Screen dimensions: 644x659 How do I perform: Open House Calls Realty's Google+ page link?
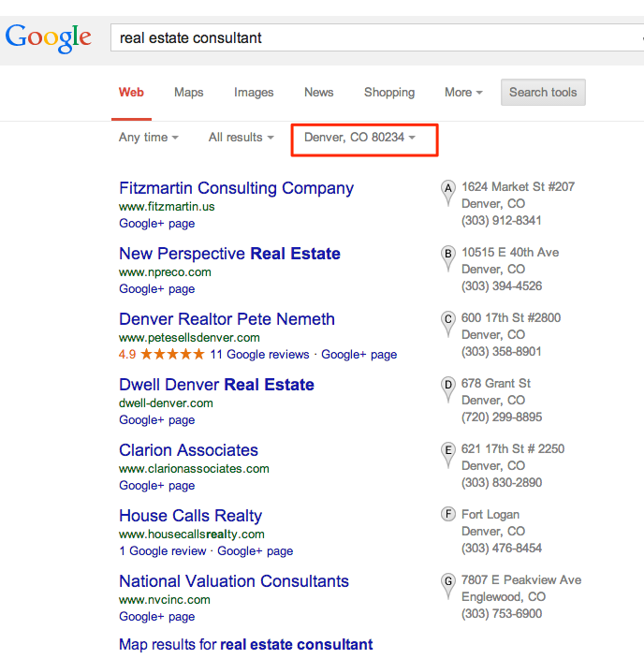coord(256,551)
